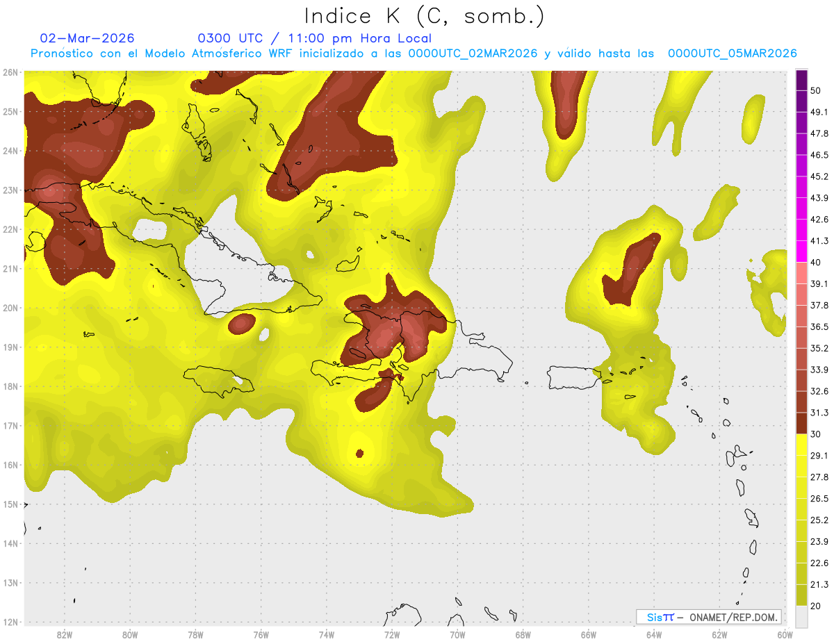Click the latitude label "16N"
Screen dimensions: 834x644
click(10, 465)
